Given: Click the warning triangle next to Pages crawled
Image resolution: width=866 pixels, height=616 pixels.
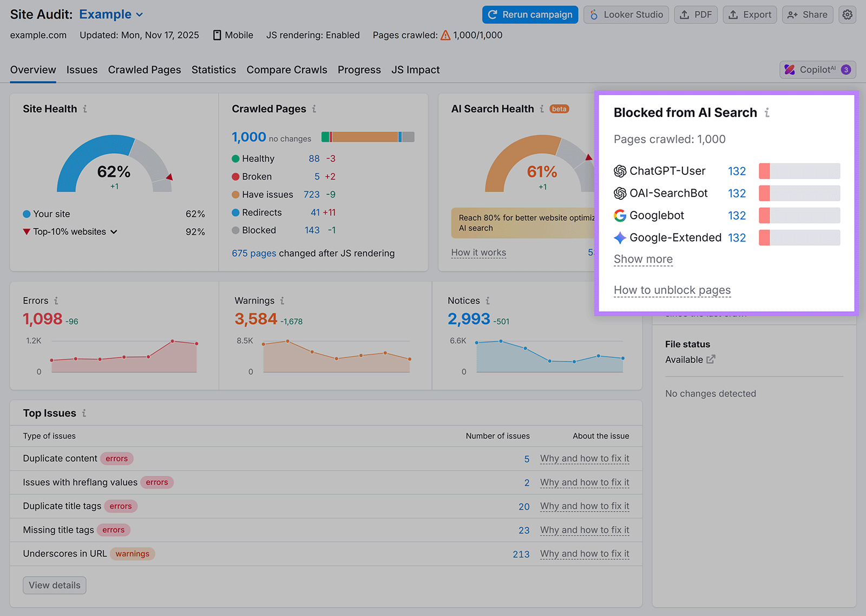Looking at the screenshot, I should click(445, 35).
